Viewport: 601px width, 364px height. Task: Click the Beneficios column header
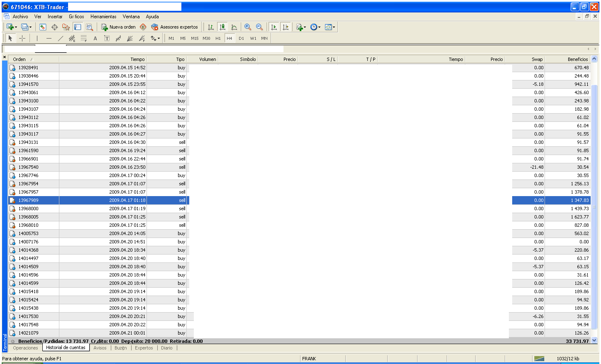coord(578,59)
